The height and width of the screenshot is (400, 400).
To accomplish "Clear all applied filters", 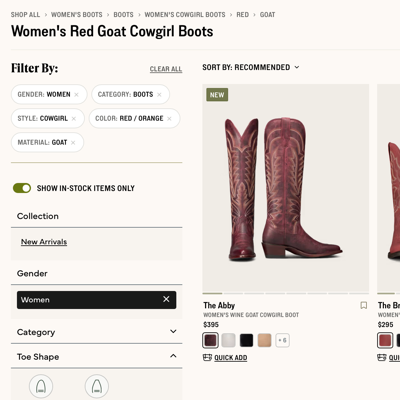I will [166, 69].
